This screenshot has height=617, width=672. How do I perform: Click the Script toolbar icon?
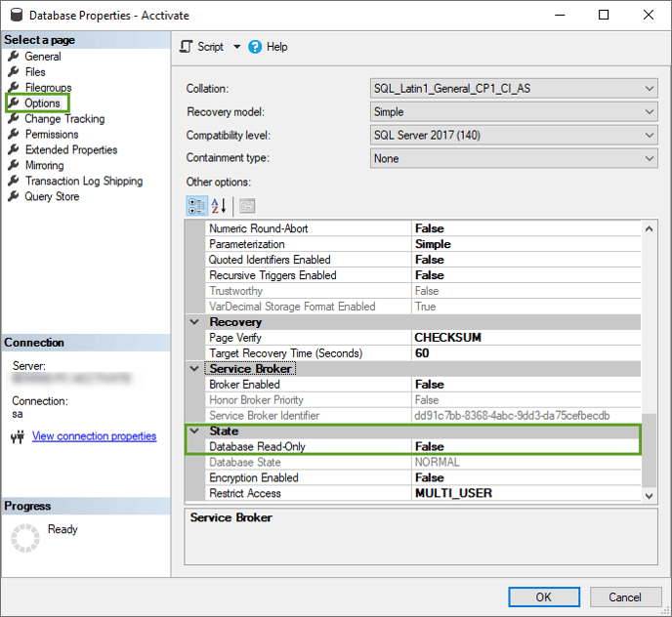pyautogui.click(x=186, y=46)
